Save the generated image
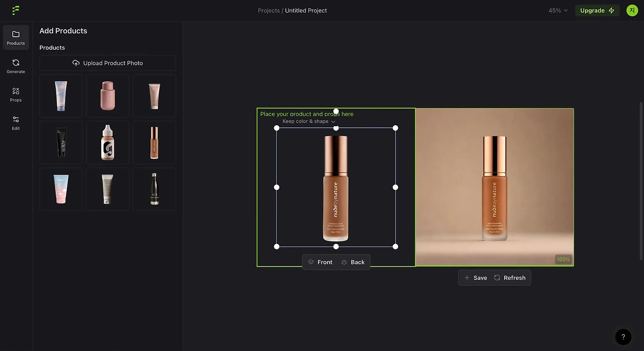The height and width of the screenshot is (351, 644). [475, 278]
